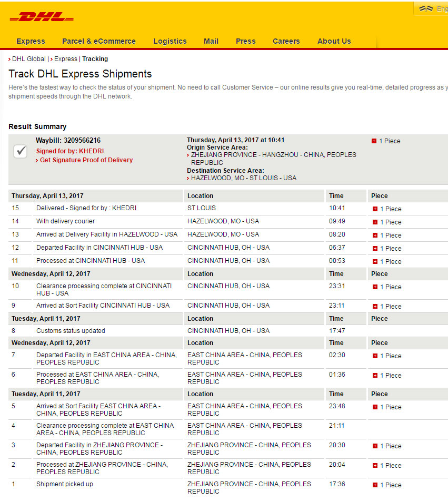This screenshot has height=501, width=448.
Task: Open the Parcel & eCommerce menu
Action: 98,41
